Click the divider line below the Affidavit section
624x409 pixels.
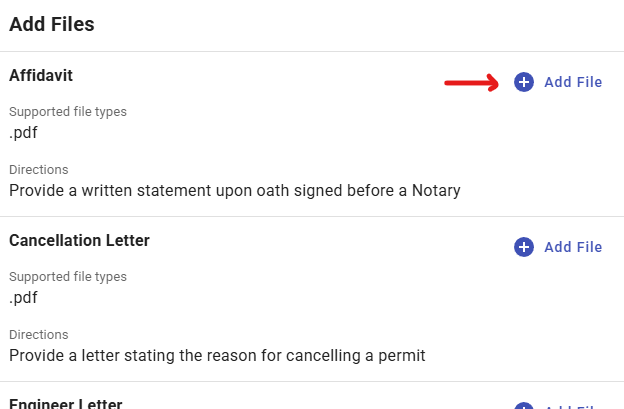click(312, 217)
